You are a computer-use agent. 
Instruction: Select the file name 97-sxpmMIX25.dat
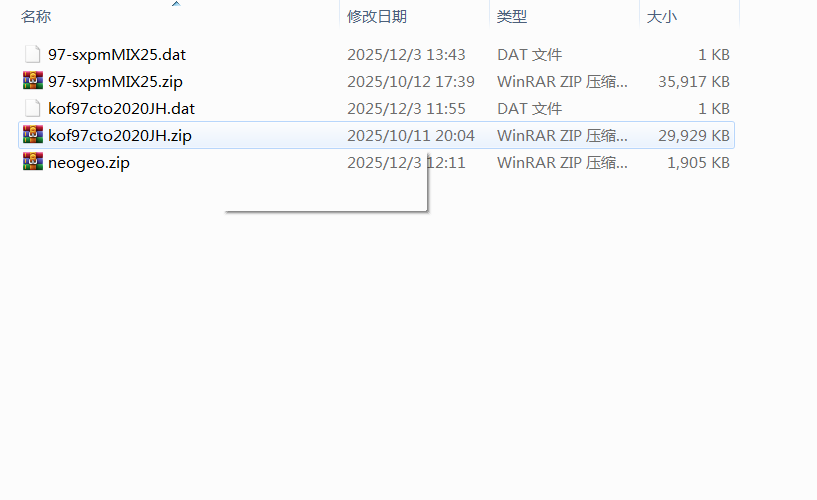117,55
